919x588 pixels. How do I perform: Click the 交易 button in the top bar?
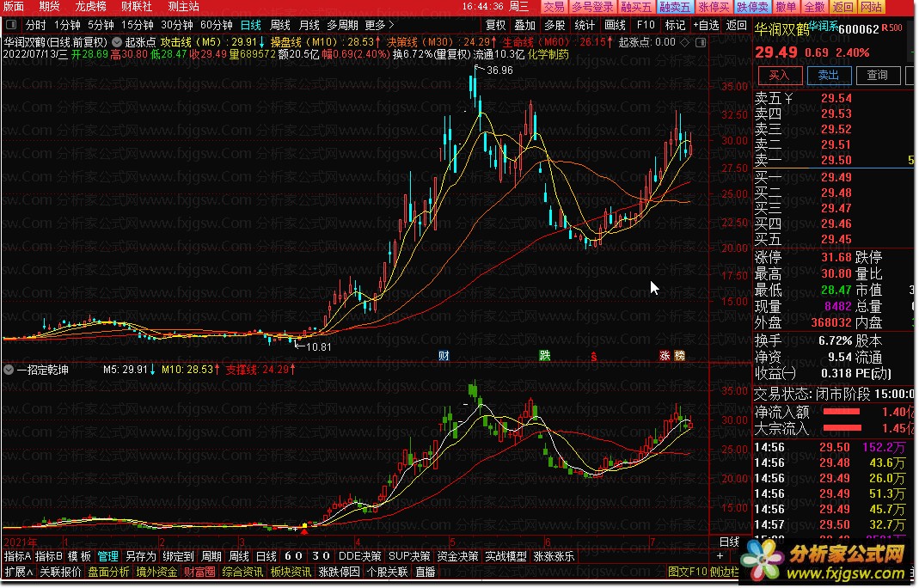pyautogui.click(x=554, y=7)
